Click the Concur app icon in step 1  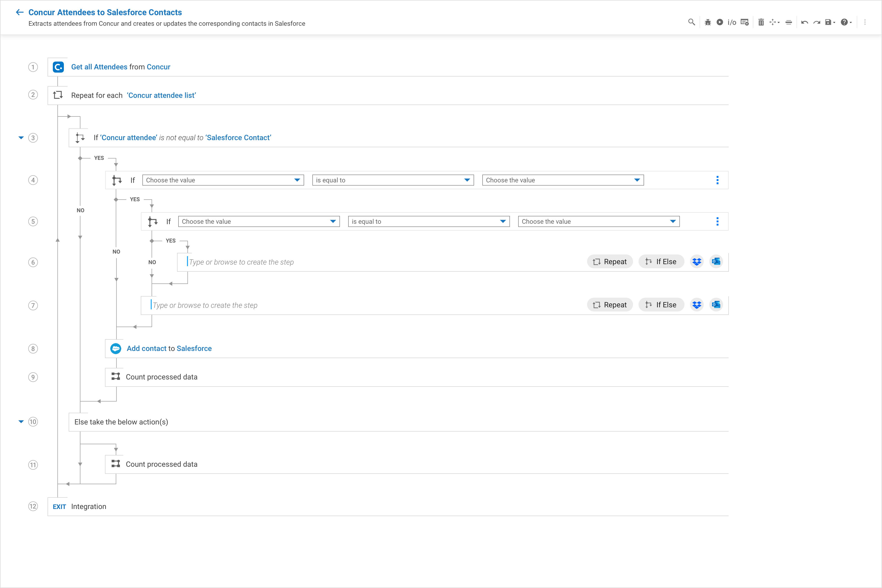[x=58, y=67]
